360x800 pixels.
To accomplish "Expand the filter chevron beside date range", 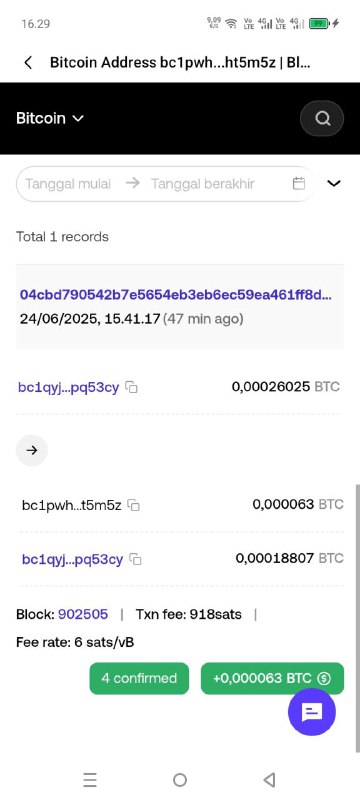I will 333,183.
